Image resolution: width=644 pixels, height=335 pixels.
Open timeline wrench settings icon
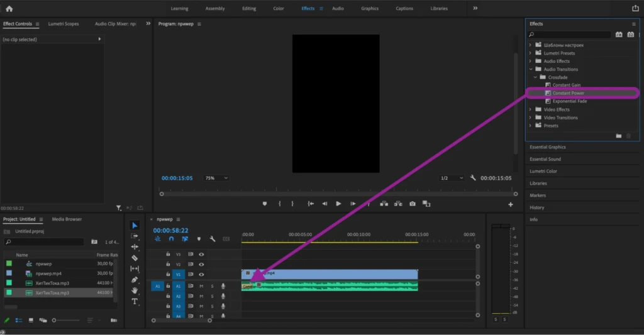pyautogui.click(x=213, y=239)
